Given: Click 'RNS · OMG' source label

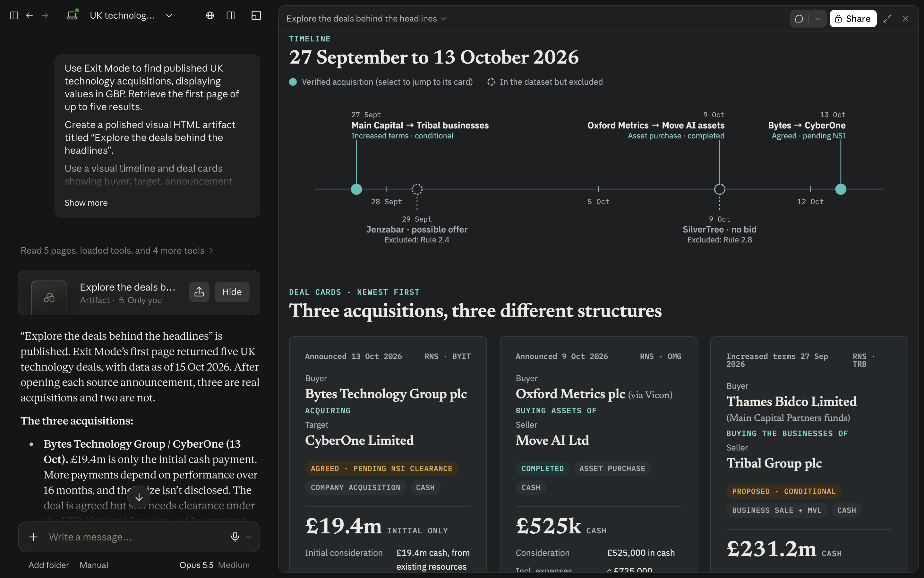Looking at the screenshot, I should click(x=661, y=356).
